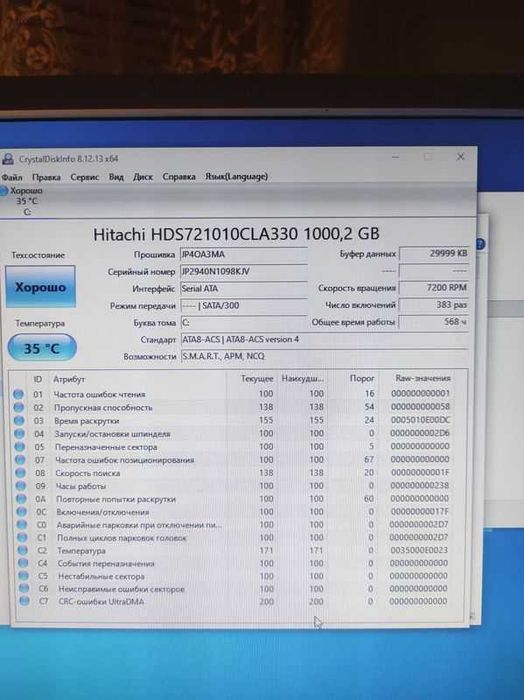Click the serial number field JP2940N1098KJV

(x=244, y=271)
